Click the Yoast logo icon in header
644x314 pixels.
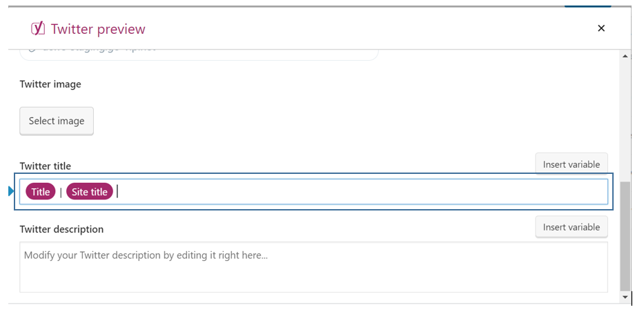coord(38,28)
